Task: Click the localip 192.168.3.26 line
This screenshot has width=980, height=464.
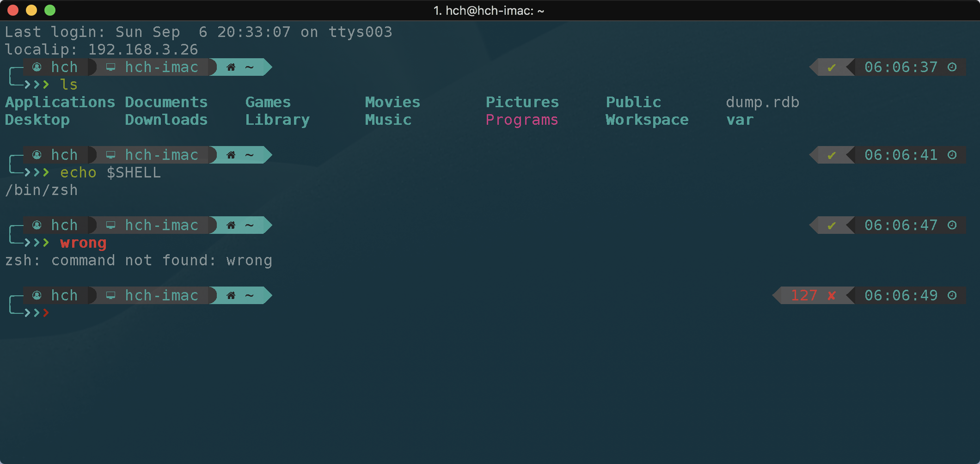Action: pos(101,49)
